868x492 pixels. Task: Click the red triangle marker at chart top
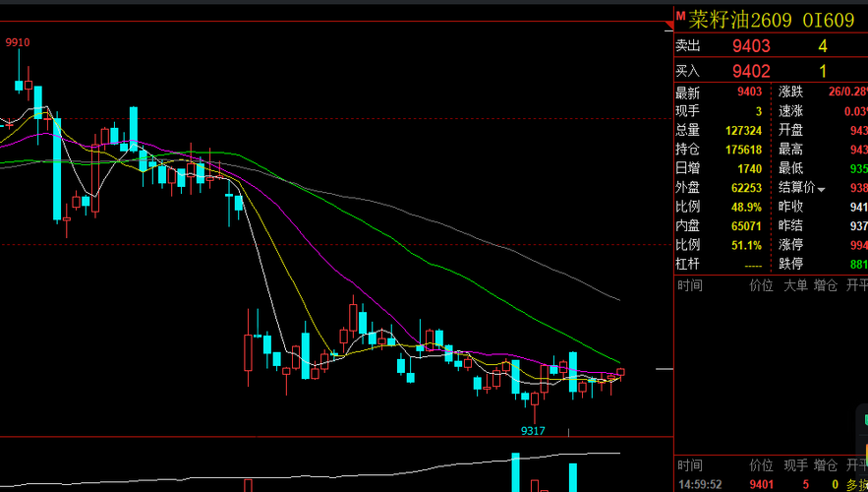669,25
